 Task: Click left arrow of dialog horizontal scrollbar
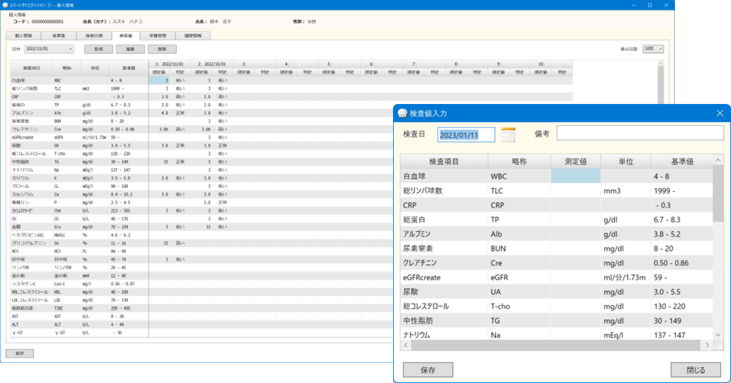(406, 345)
